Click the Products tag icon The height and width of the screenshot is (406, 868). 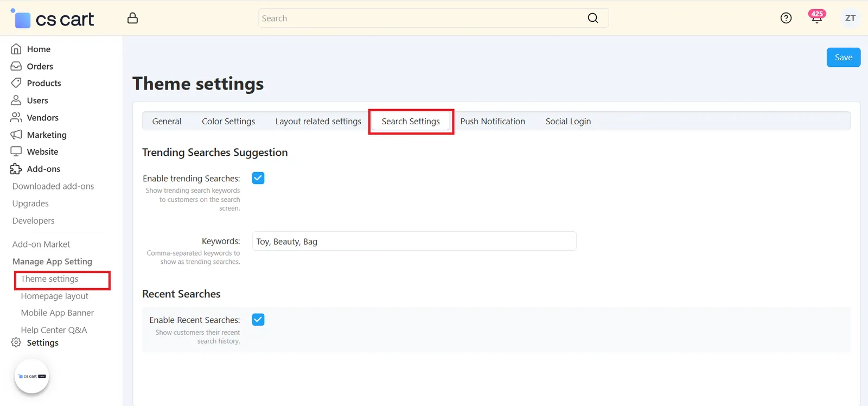pyautogui.click(x=16, y=83)
